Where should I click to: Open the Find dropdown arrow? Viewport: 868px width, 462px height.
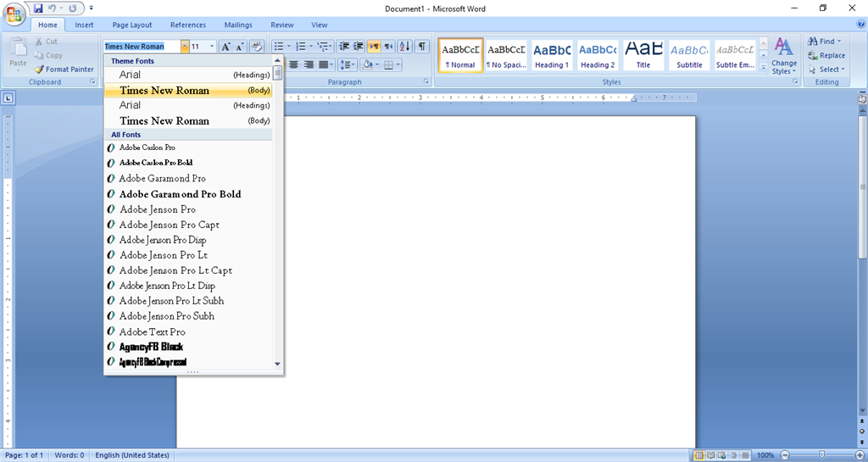[x=839, y=41]
